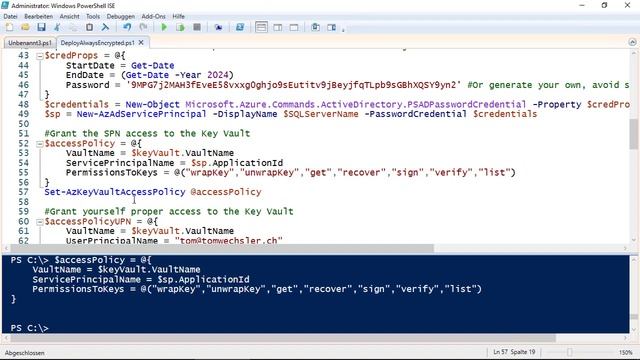Run selection icon next to play
The height and width of the screenshot is (360, 640).
[x=180, y=27]
